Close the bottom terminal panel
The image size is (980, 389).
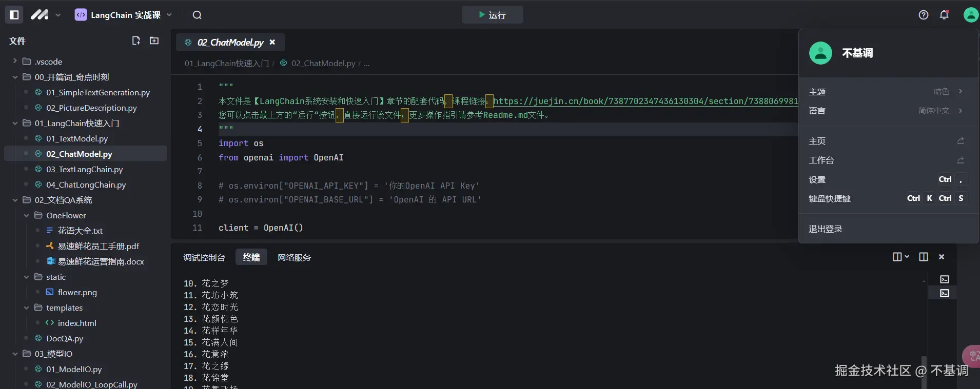tap(942, 257)
